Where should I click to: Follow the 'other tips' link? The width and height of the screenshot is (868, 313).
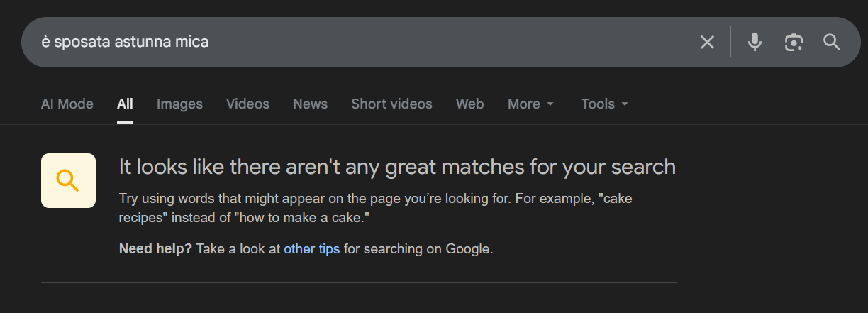coord(312,249)
